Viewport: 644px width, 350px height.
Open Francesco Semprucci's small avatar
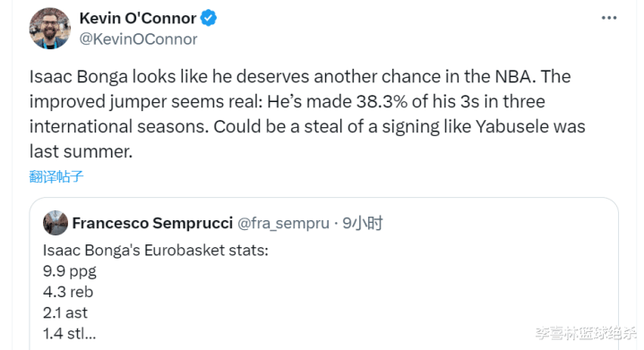coord(56,223)
